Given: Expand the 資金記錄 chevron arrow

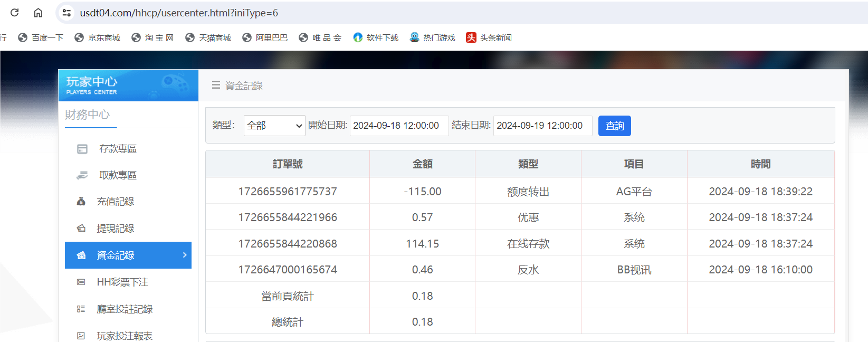Looking at the screenshot, I should pos(185,255).
